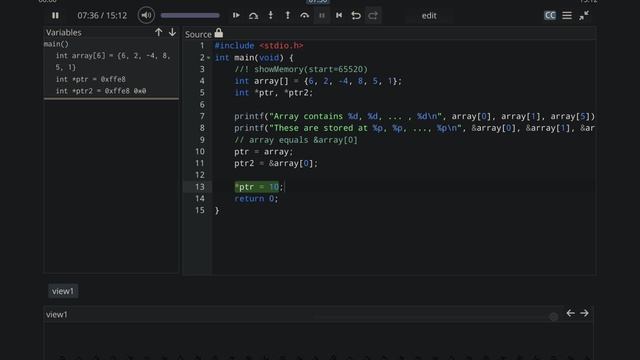
Task: Click main() in Variables panel
Action: point(56,44)
